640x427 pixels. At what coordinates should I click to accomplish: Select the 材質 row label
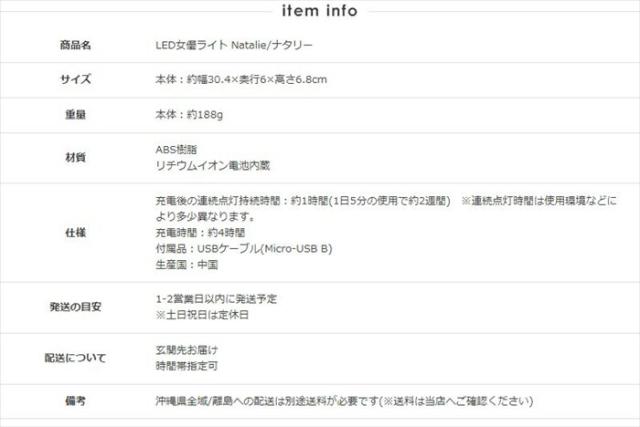point(76,158)
